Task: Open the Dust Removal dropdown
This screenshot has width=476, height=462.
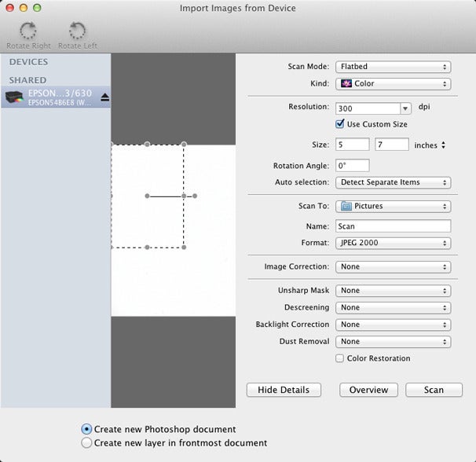Action: (x=393, y=342)
